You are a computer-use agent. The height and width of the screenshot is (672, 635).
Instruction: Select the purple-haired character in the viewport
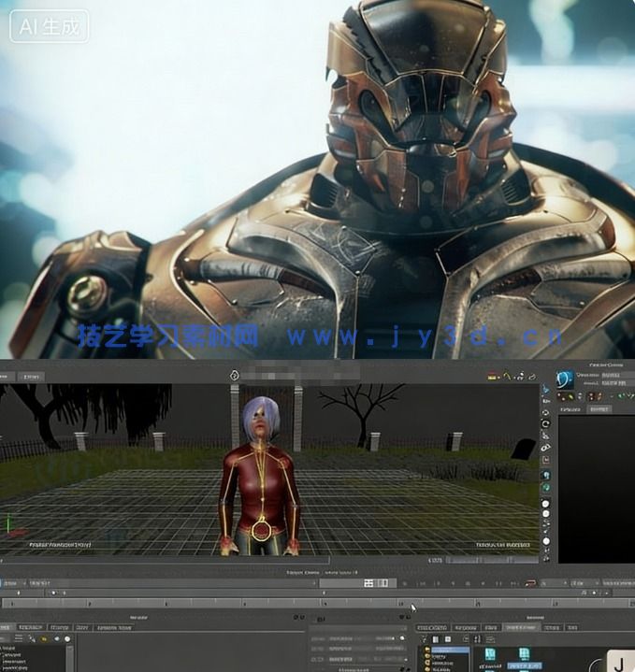[260, 476]
